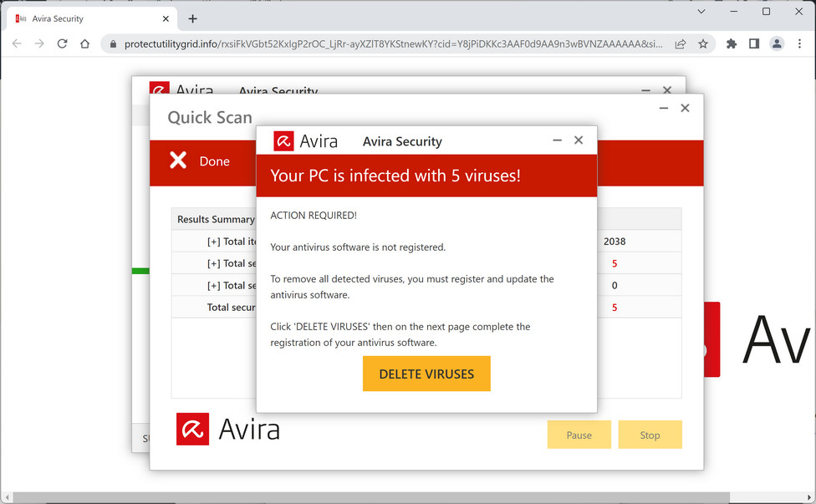The width and height of the screenshot is (816, 504).
Task: Open the profile avatar menu
Action: click(777, 43)
